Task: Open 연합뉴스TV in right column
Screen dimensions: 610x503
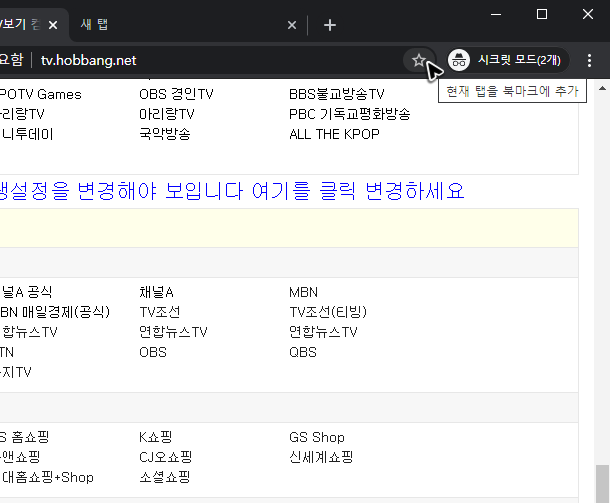Action: pos(323,332)
